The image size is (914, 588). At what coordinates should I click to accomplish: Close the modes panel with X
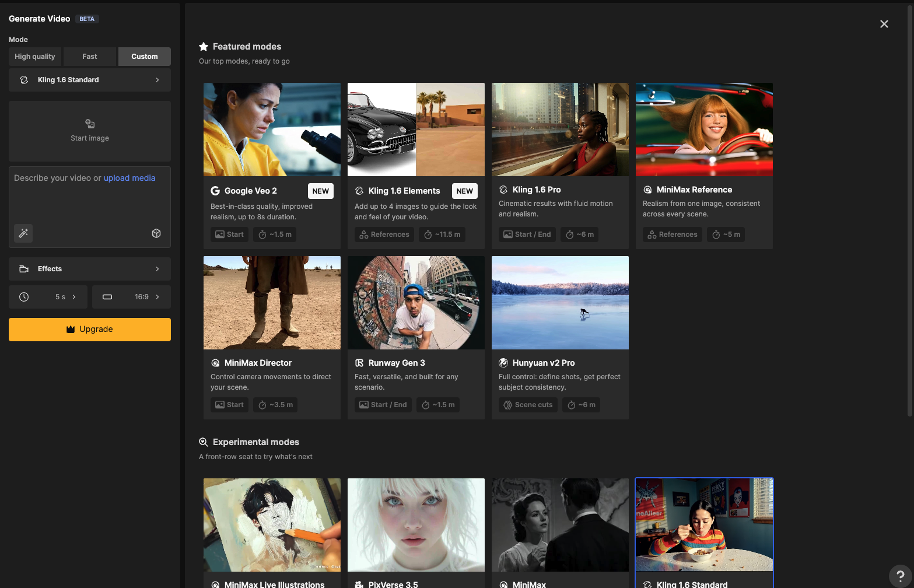884,24
